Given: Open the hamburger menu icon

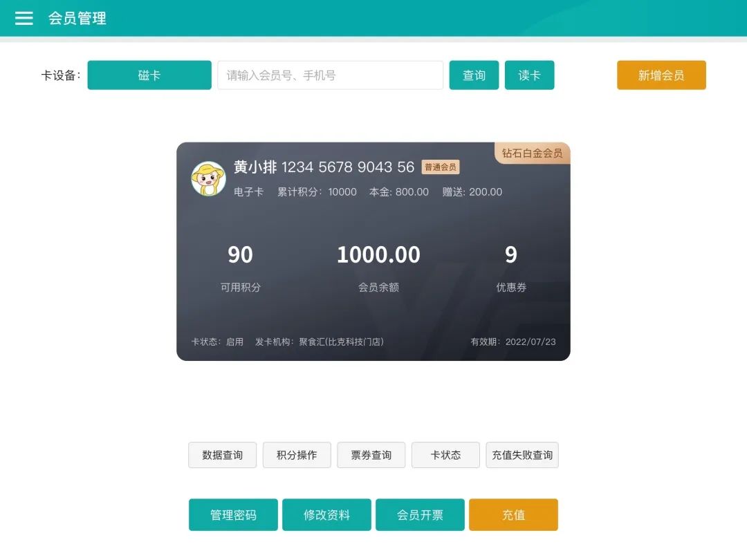Looking at the screenshot, I should (x=24, y=19).
